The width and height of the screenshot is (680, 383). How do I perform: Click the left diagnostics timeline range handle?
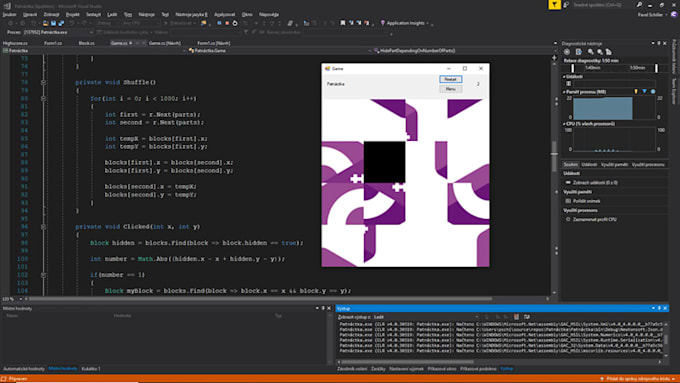[x=572, y=68]
